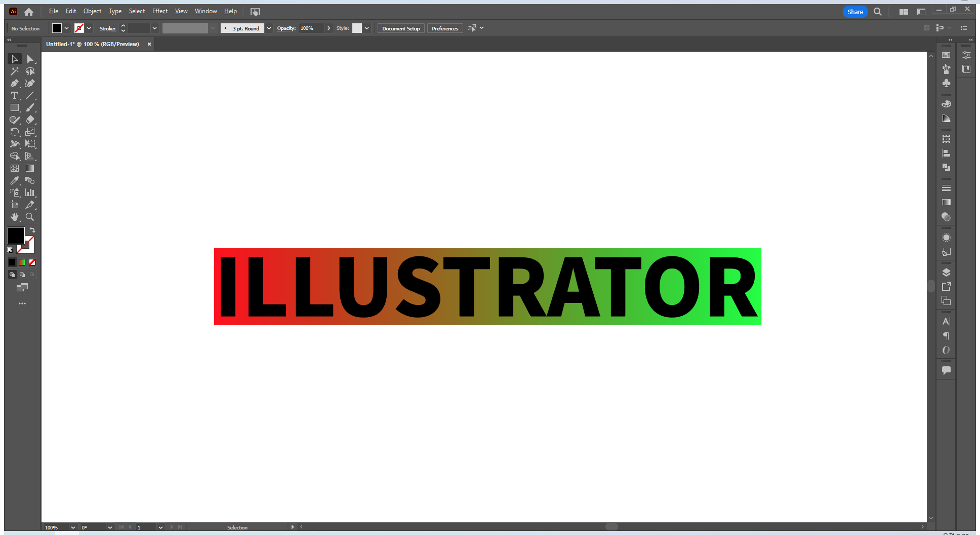Select the Hand tool
Image resolution: width=980 pixels, height=535 pixels.
coord(15,217)
